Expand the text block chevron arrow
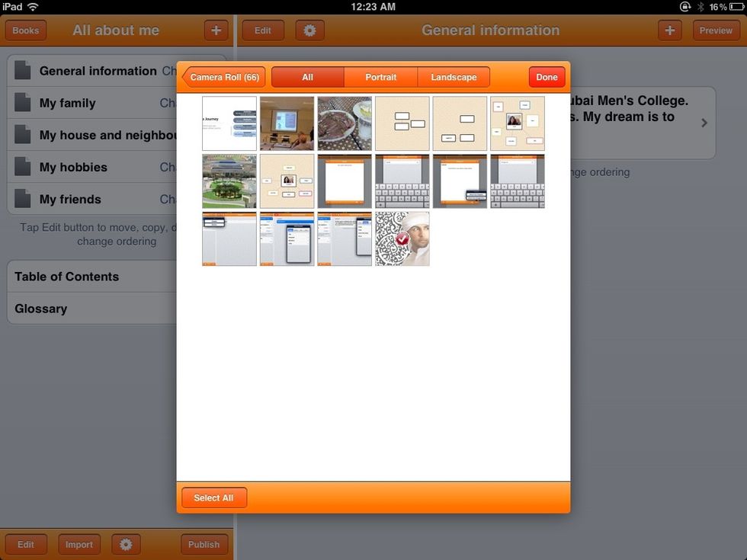The image size is (747, 560). click(x=704, y=123)
